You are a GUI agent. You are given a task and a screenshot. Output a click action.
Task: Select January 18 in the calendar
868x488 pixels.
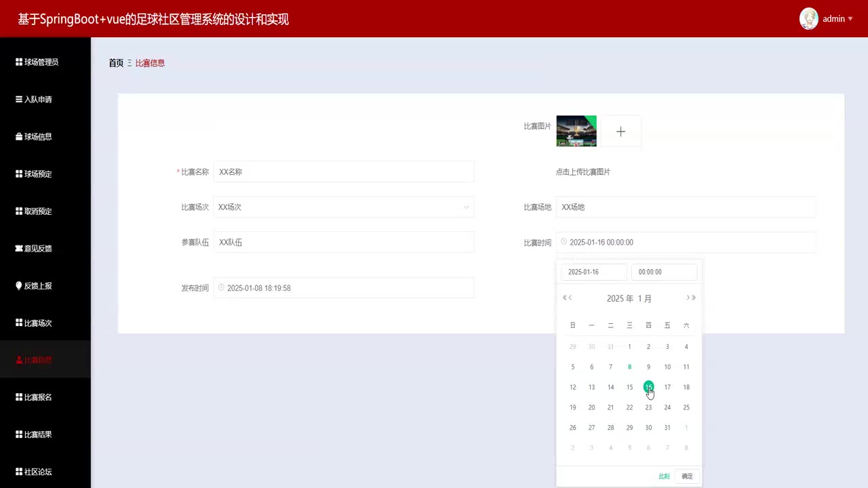click(x=686, y=388)
